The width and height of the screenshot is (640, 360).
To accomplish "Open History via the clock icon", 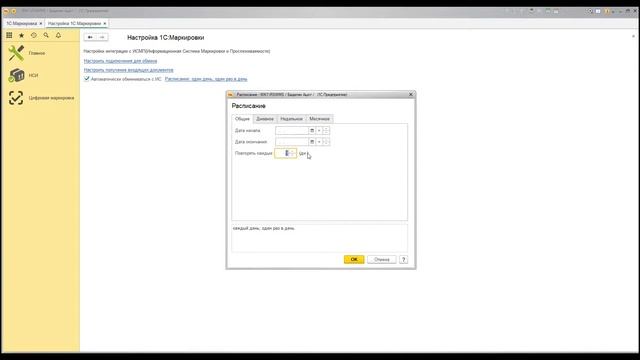I will pyautogui.click(x=34, y=36).
